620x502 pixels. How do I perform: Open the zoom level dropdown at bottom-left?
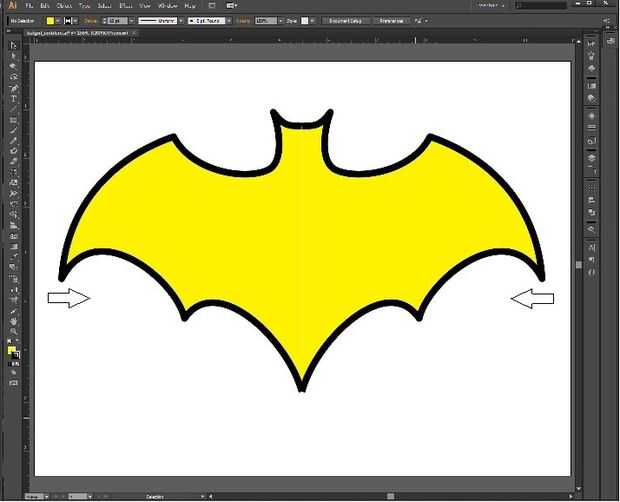pyautogui.click(x=47, y=496)
